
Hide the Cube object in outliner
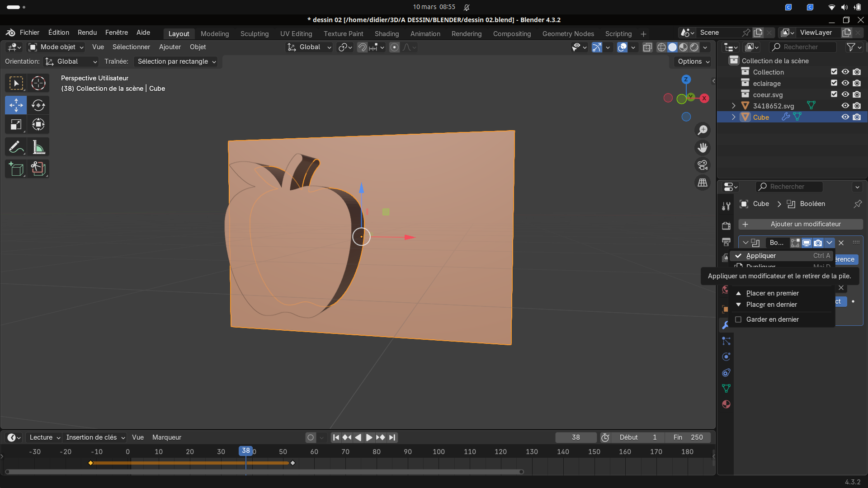845,117
